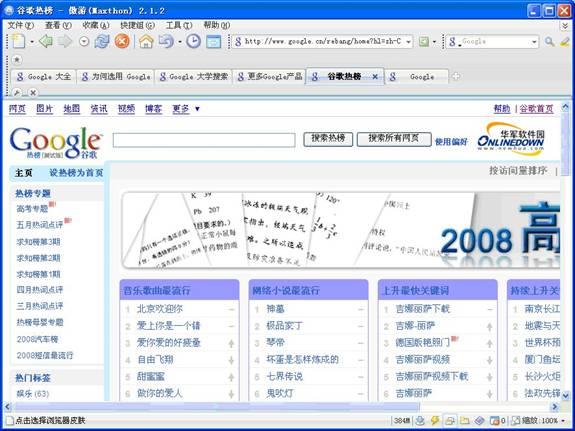Click the lightning icon in status bar

coord(435,420)
